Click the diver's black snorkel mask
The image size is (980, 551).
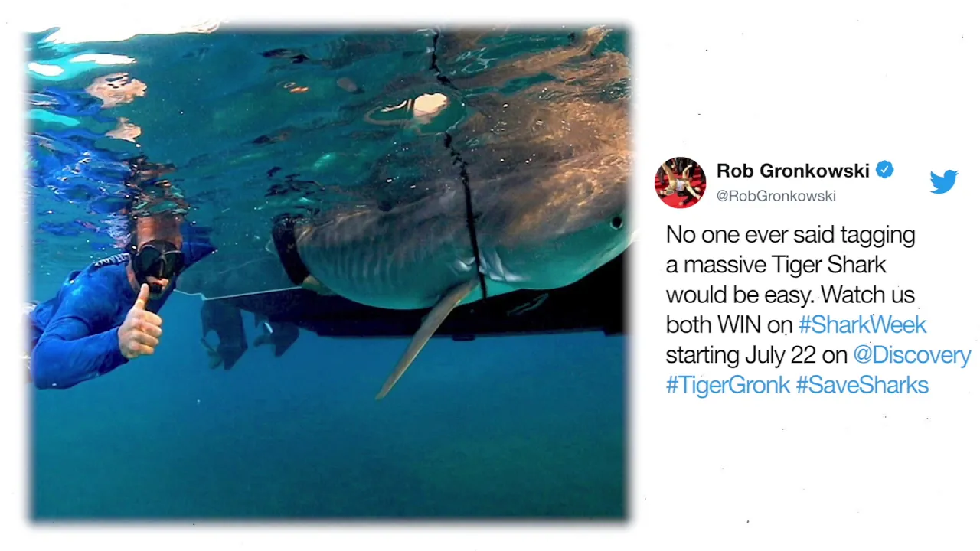tap(157, 261)
